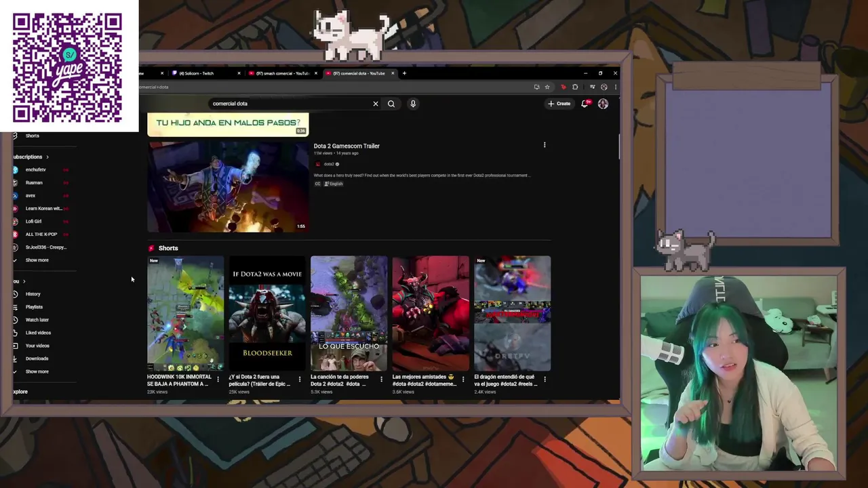Close the Solicorn - Twitch tab

239,73
